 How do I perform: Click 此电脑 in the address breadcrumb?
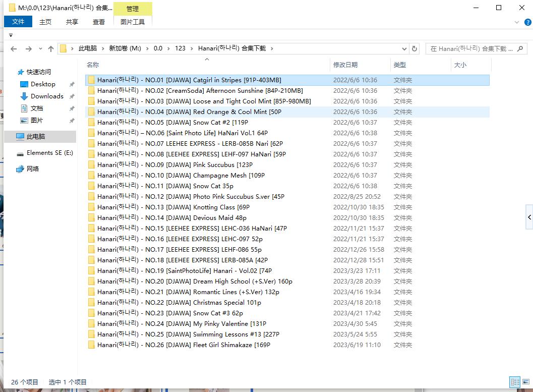click(88, 48)
